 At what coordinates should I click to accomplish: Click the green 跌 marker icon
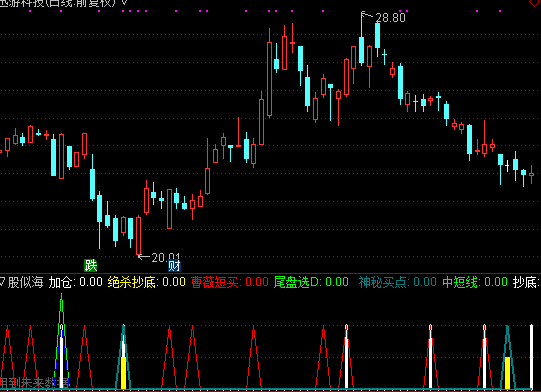pos(91,265)
